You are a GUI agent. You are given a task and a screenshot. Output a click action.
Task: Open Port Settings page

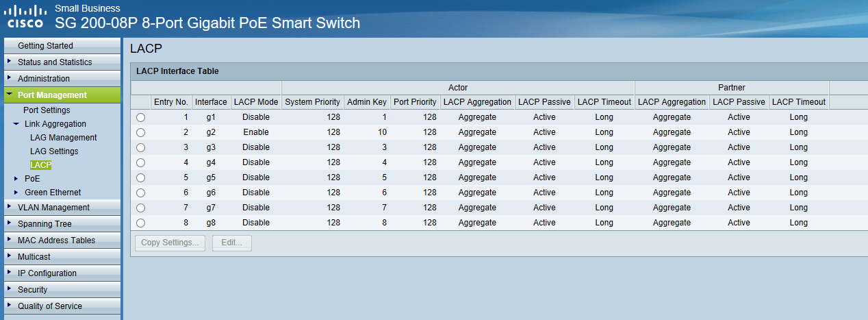47,110
